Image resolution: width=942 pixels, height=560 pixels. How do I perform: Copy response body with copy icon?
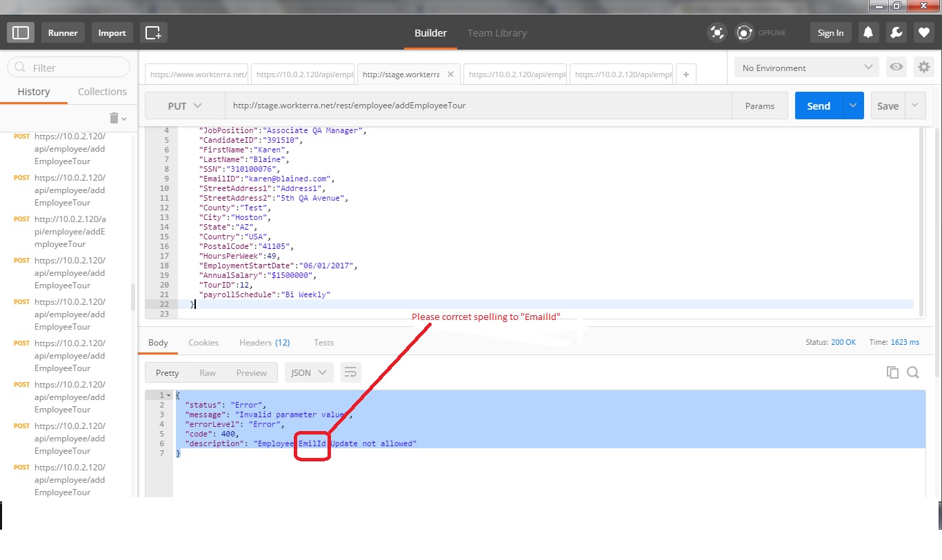(x=892, y=372)
